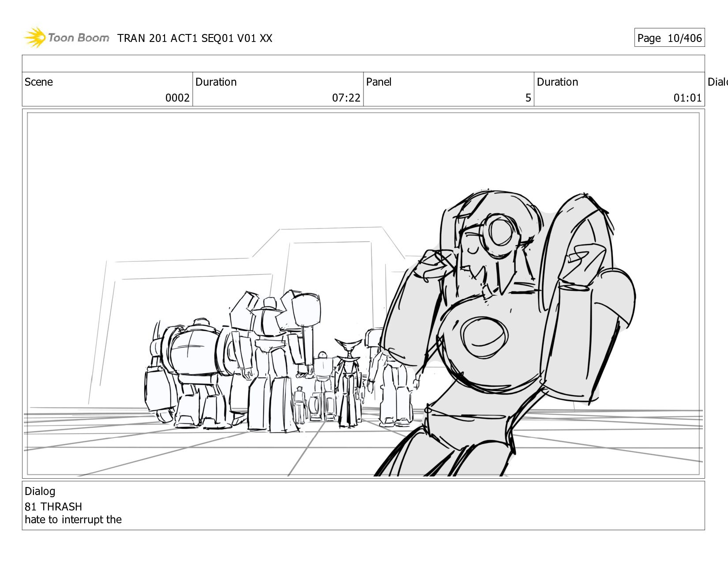Screen dimensions: 728x563
Task: Select the scene number '0002'
Action: 177,98
